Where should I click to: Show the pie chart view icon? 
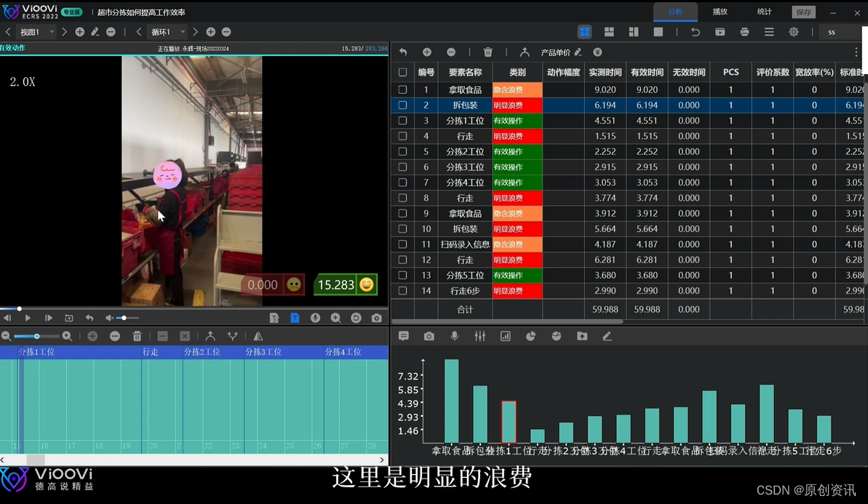coord(531,337)
